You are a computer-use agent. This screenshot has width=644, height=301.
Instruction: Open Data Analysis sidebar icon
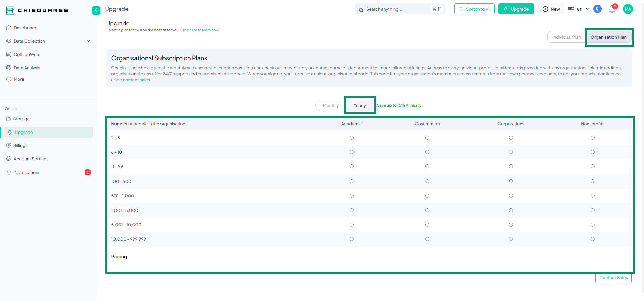9,68
